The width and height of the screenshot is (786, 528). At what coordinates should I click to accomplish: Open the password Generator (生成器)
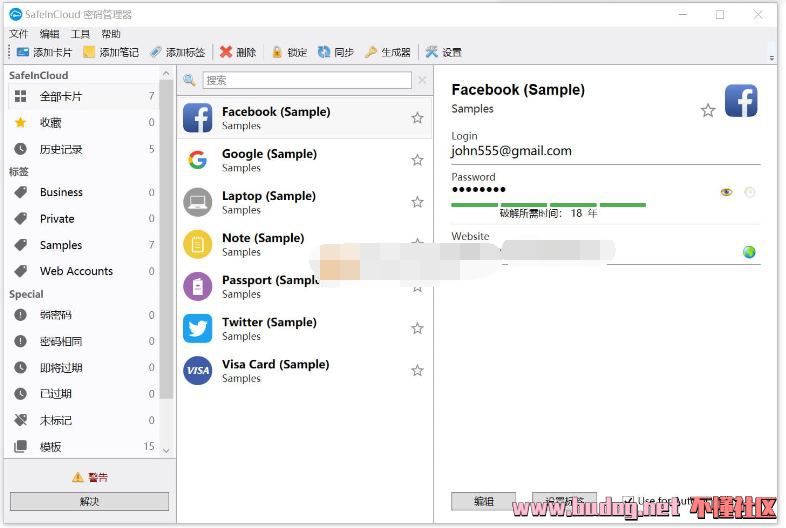pyautogui.click(x=388, y=52)
